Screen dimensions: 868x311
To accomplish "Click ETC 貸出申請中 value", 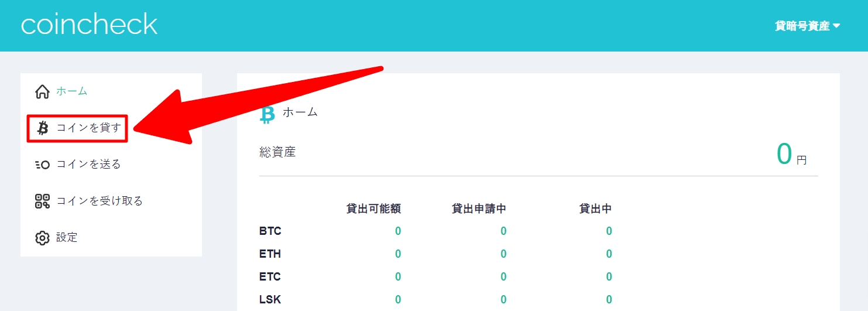I will tap(503, 276).
